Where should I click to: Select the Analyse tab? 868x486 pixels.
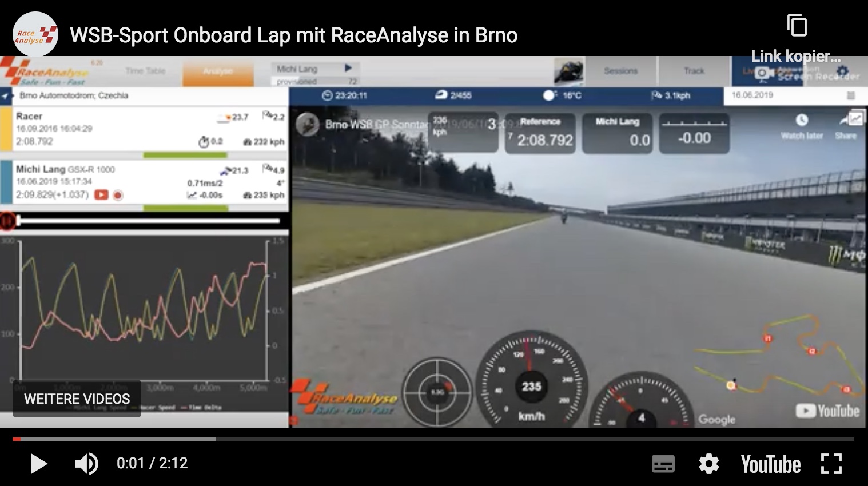[218, 71]
